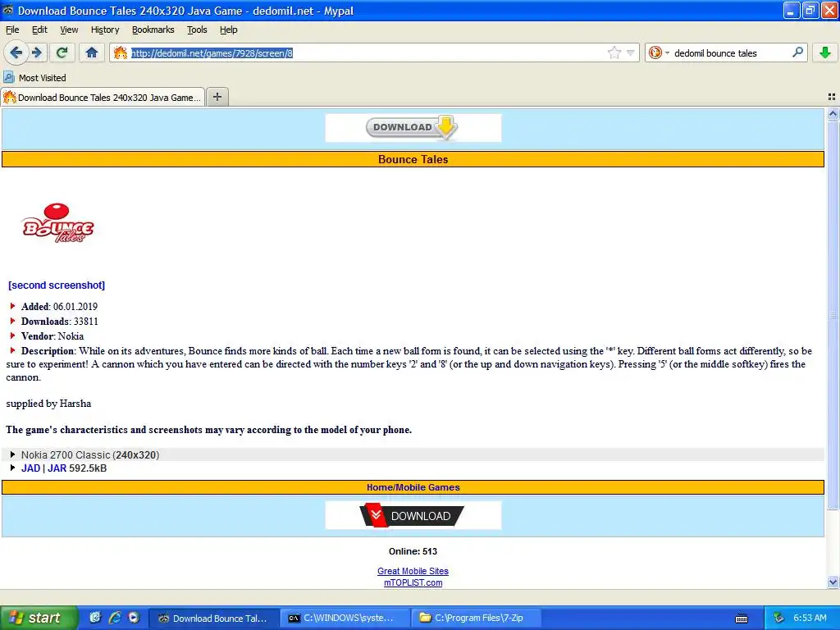Download the JAD file link

30,468
